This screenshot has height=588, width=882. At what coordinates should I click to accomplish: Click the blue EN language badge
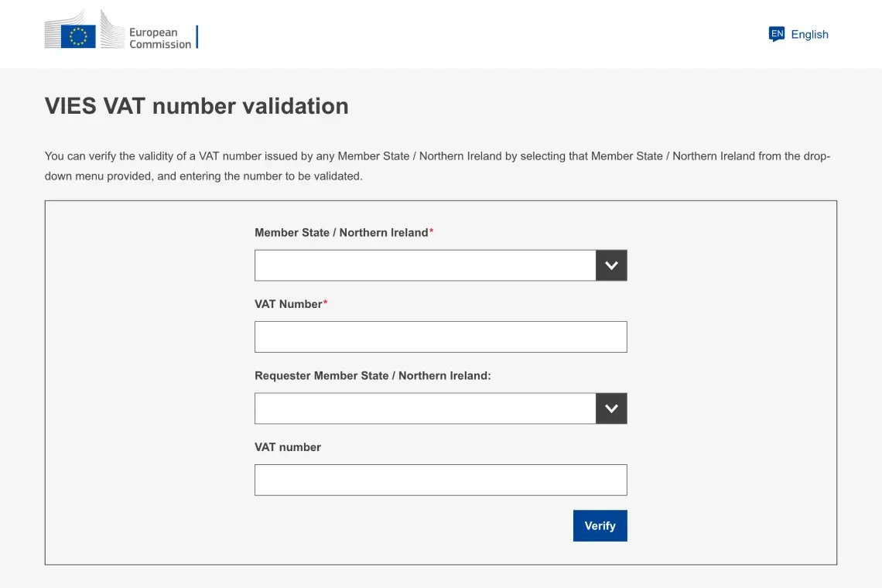point(776,34)
